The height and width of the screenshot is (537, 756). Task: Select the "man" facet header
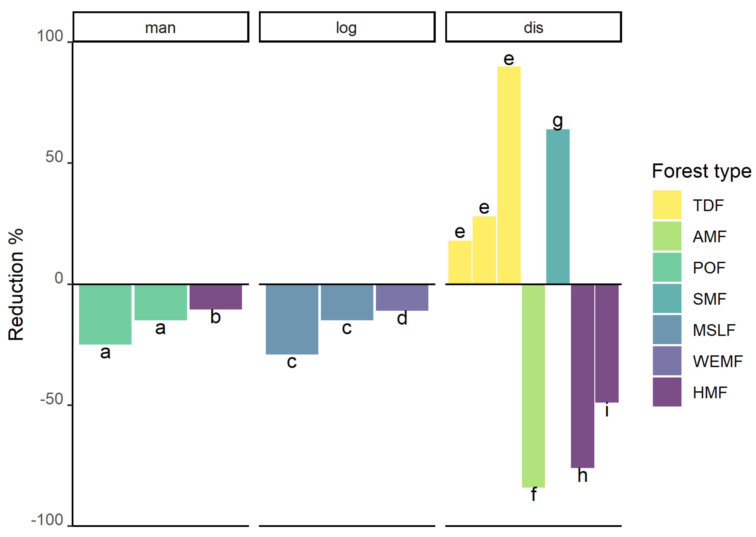[161, 27]
